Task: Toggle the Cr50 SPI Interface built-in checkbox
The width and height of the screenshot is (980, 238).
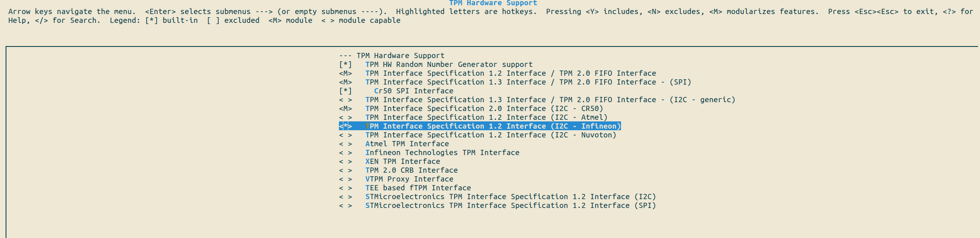Action: (x=345, y=91)
